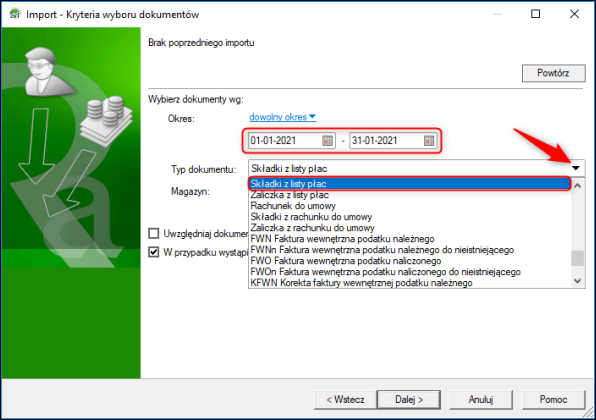Proceed with the 'Dalej >' button

pyautogui.click(x=409, y=399)
